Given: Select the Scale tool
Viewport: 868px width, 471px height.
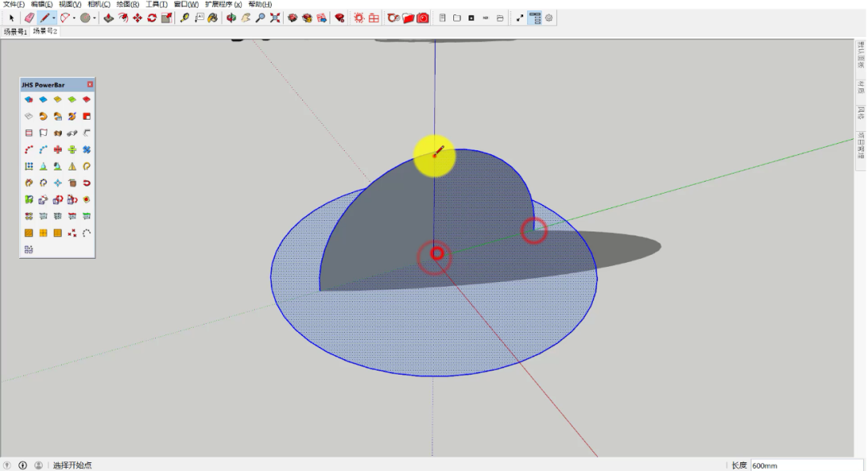Looking at the screenshot, I should [x=166, y=18].
